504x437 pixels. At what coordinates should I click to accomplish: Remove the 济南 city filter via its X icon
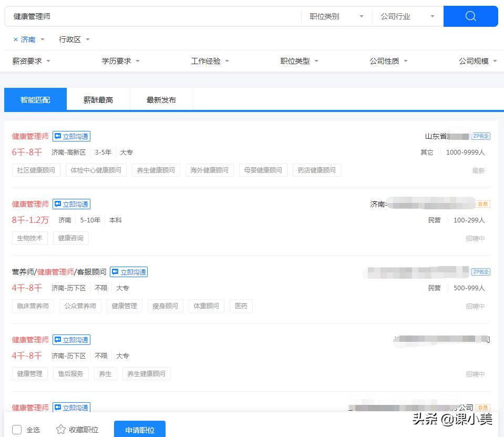point(14,39)
